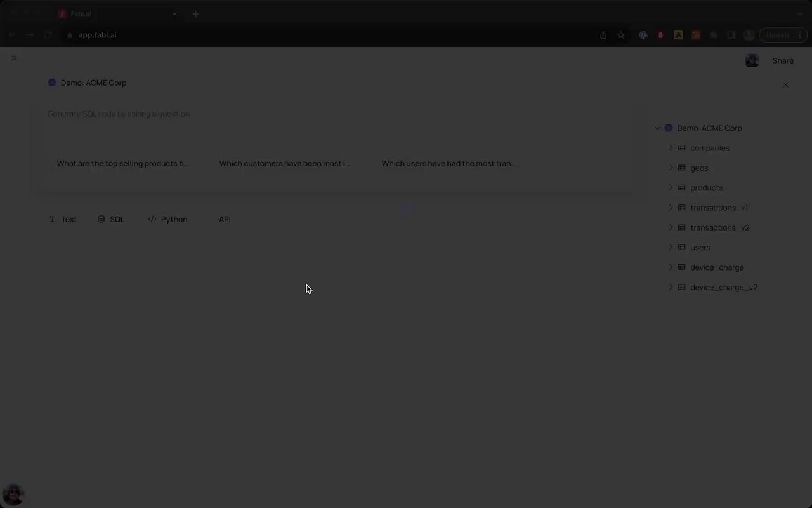Image resolution: width=812 pixels, height=508 pixels.
Task: Choose the top selling products suggestion
Action: [x=122, y=163]
